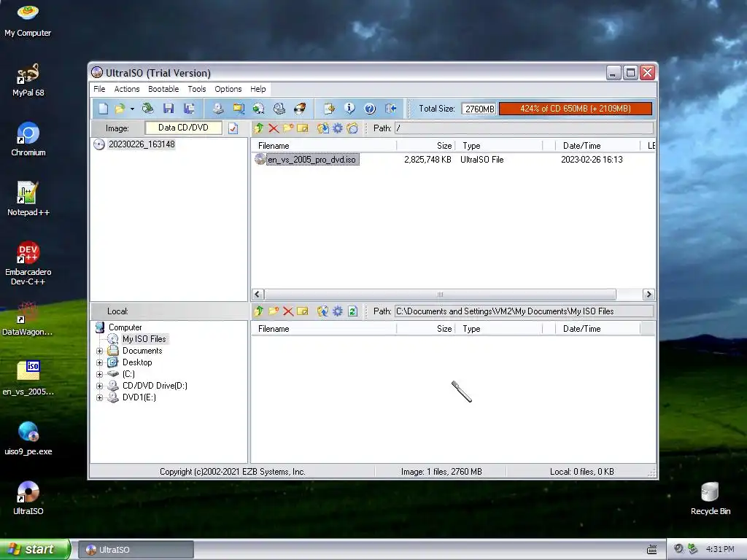Viewport: 747px width, 560px height.
Task: Click the Extract icon in the image toolbar
Action: click(x=323, y=128)
